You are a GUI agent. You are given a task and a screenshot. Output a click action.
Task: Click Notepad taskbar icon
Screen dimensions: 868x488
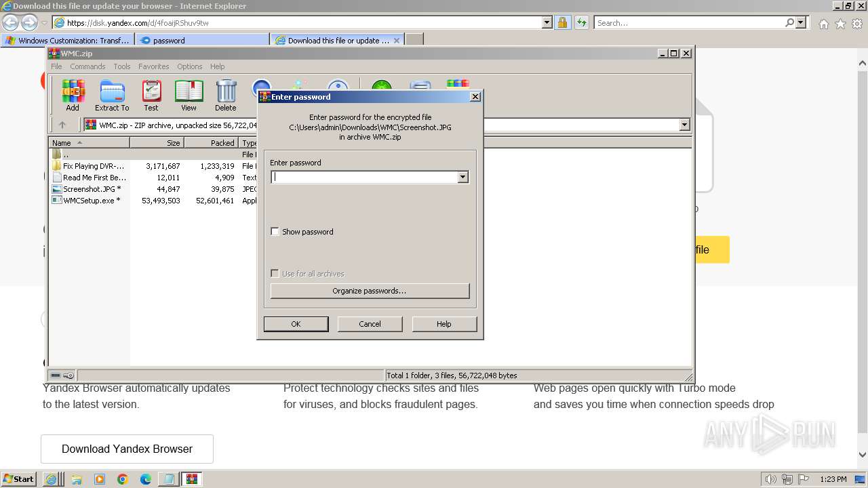tap(168, 479)
